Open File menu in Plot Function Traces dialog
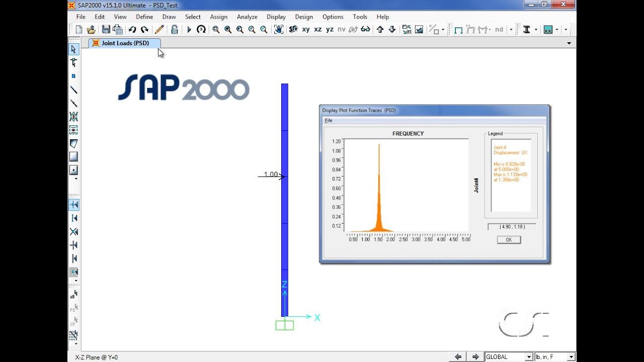644x362 pixels. point(328,121)
